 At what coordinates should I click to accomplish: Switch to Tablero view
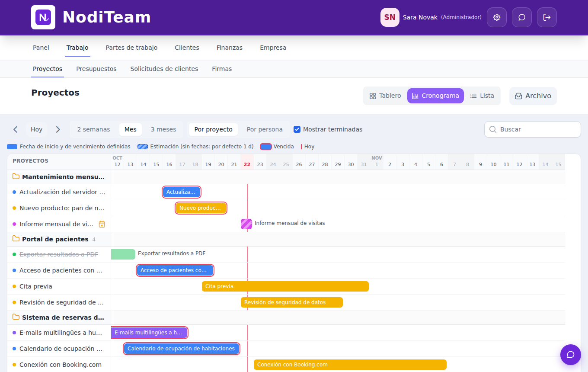(x=385, y=96)
